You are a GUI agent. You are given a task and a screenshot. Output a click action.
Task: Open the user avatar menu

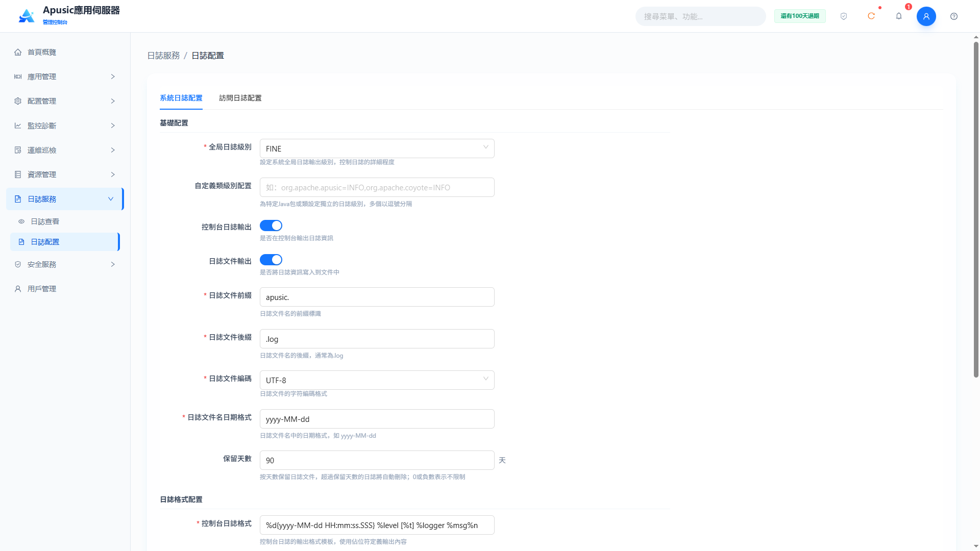(926, 16)
